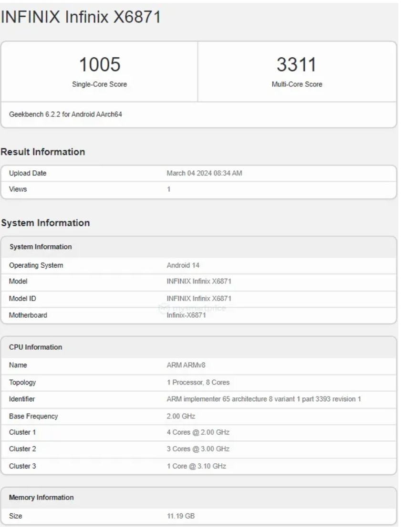The height and width of the screenshot is (532, 404).
Task: Click the "Result Information" section heading
Action: (43, 152)
